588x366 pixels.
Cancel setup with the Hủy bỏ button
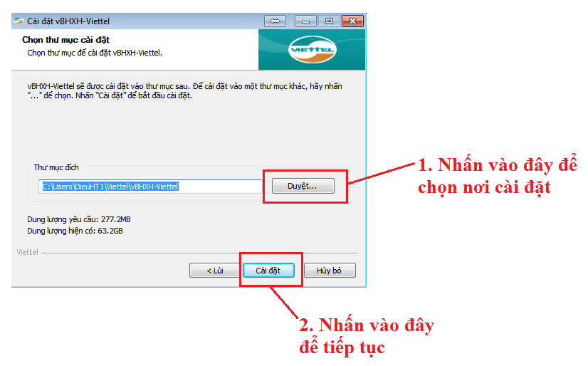pyautogui.click(x=330, y=271)
